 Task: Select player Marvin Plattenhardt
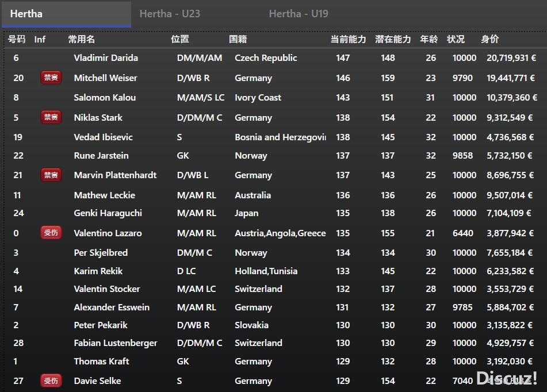(115, 175)
